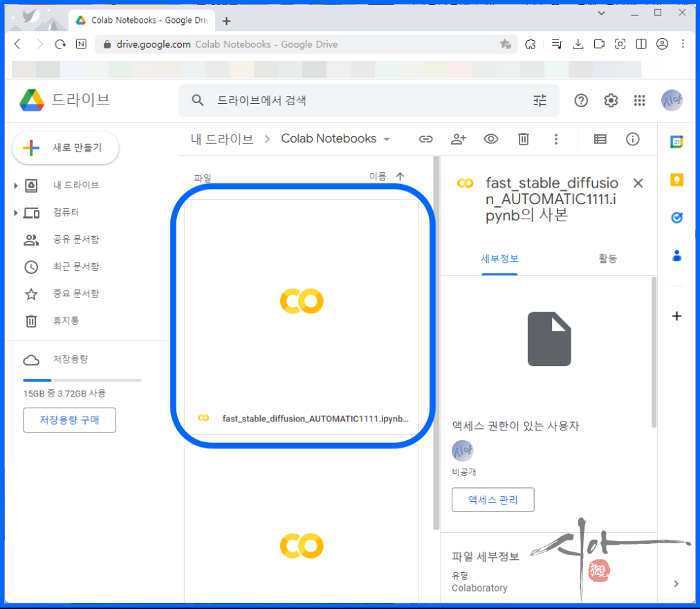
Task: Go back in browser
Action: 18,44
